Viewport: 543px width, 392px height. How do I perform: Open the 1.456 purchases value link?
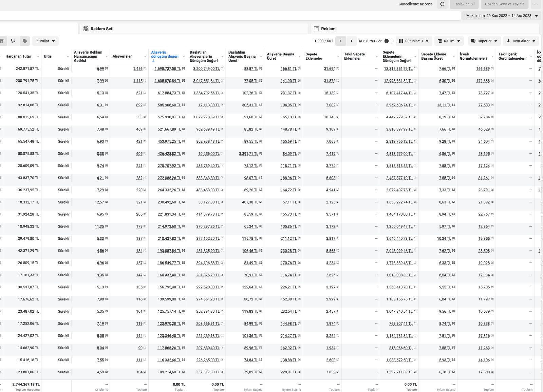(138, 68)
